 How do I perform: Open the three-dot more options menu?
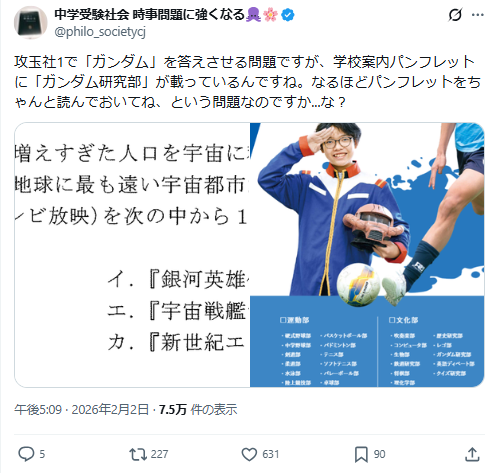tap(478, 15)
